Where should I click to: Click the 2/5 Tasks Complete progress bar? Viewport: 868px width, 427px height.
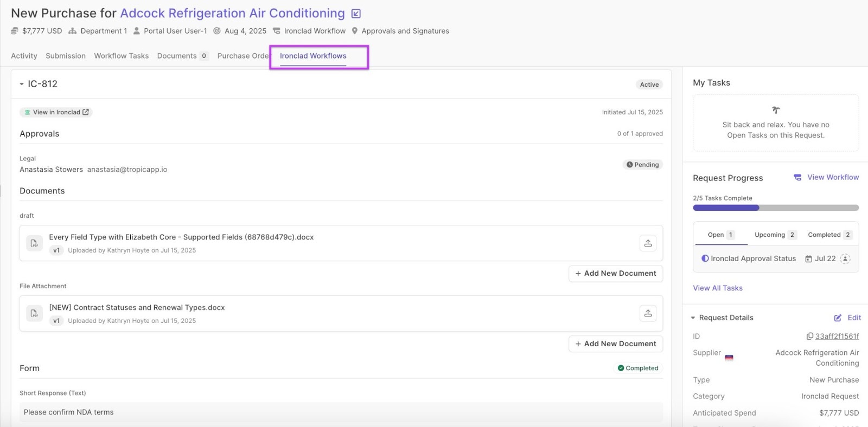coord(776,208)
